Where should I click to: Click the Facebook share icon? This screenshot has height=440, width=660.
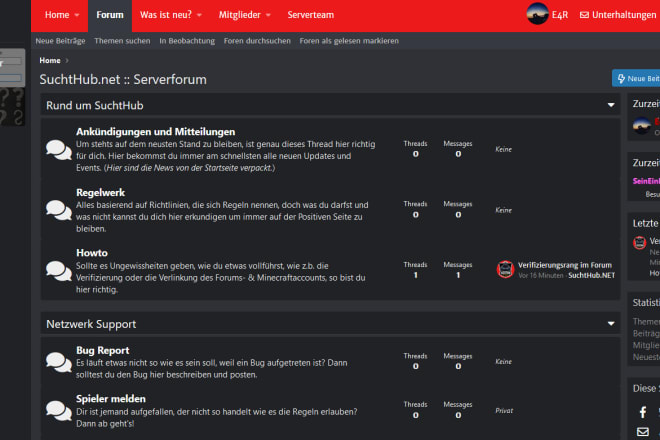click(x=643, y=412)
